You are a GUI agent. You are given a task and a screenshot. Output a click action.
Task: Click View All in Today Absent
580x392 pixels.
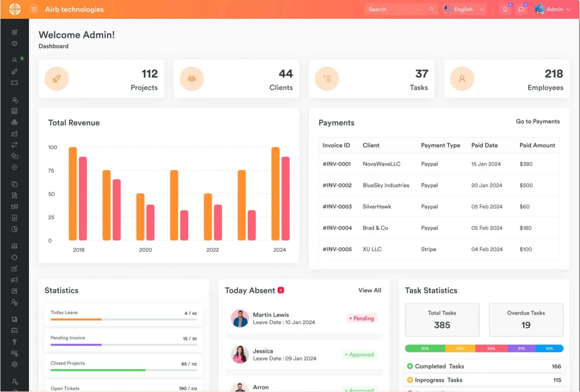[370, 290]
